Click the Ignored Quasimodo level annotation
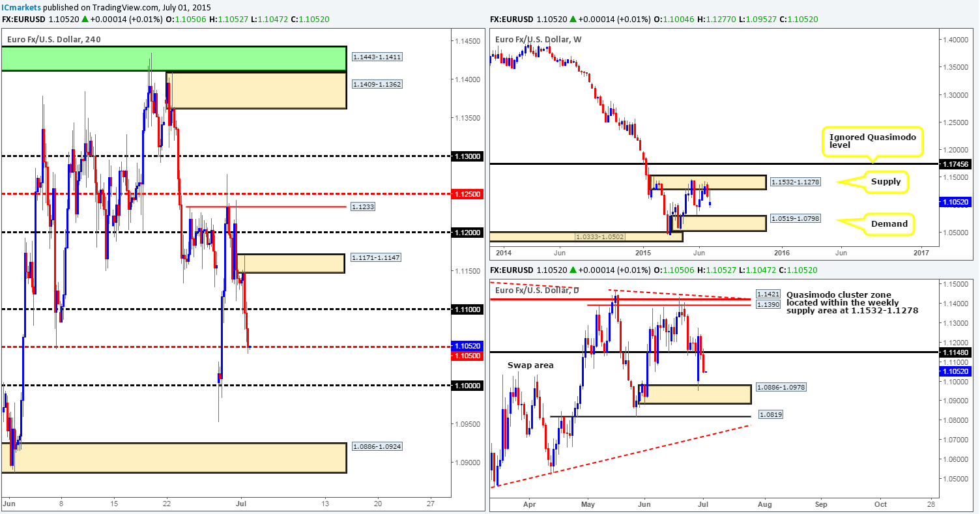The image size is (980, 514). click(873, 141)
